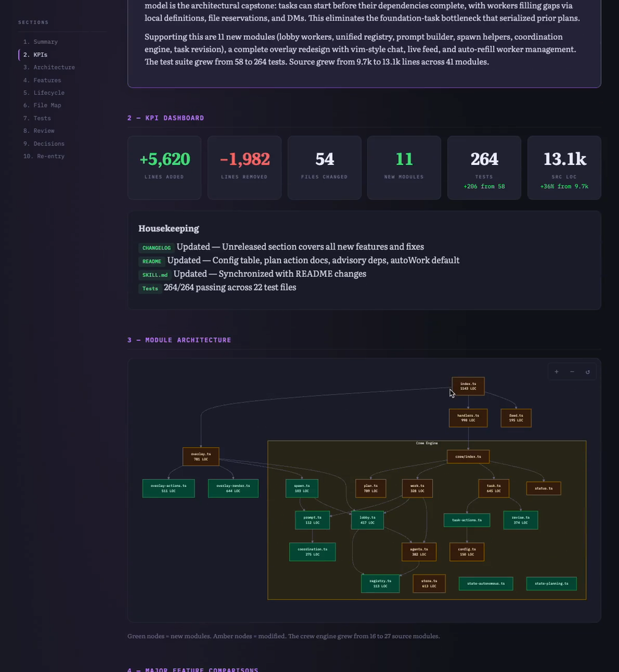Click the SKILL.md badge
619x672 pixels.
[155, 275]
